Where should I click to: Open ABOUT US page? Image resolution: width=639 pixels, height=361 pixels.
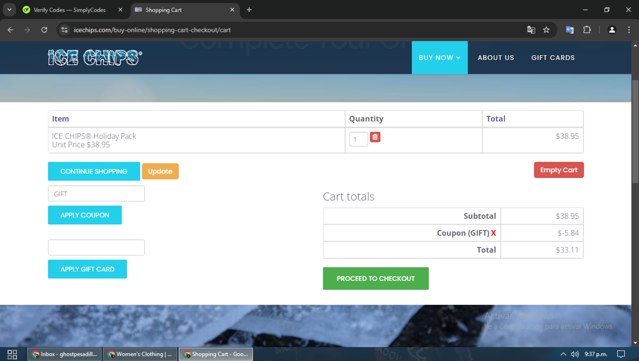pos(496,57)
